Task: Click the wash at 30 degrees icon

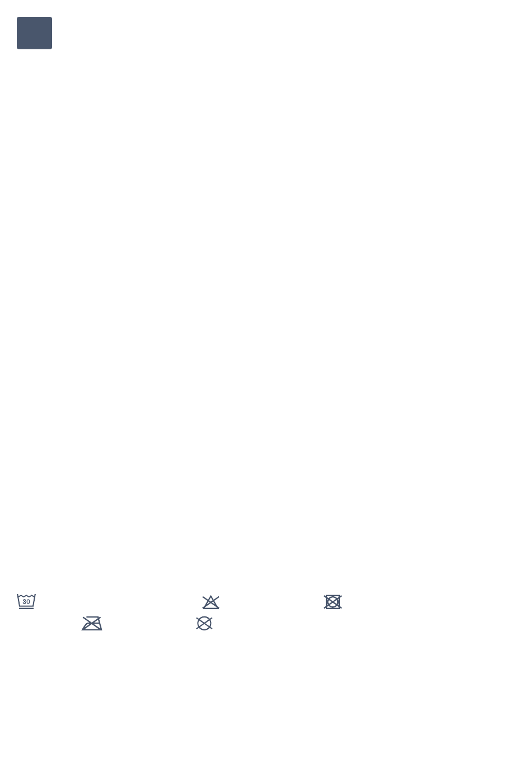Action: (x=26, y=601)
